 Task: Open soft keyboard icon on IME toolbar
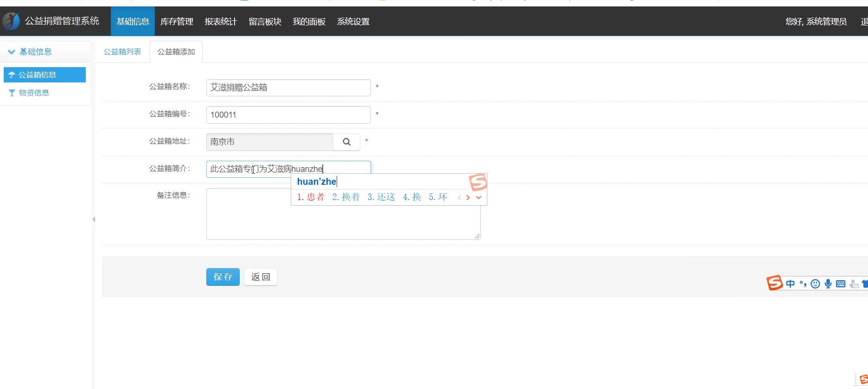pos(841,283)
